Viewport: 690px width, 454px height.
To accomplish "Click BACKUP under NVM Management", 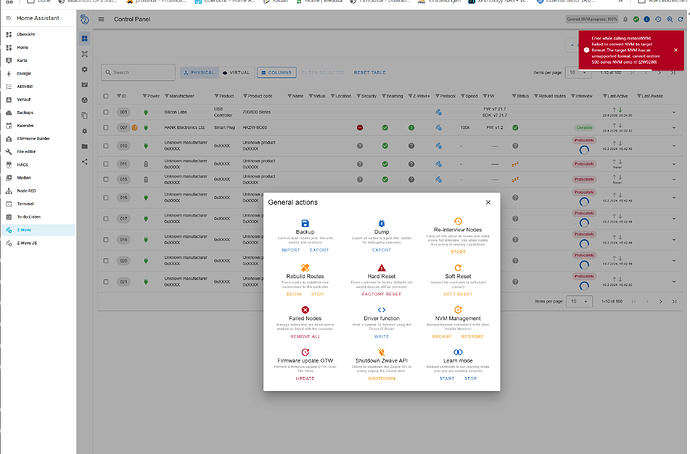I will [x=442, y=337].
